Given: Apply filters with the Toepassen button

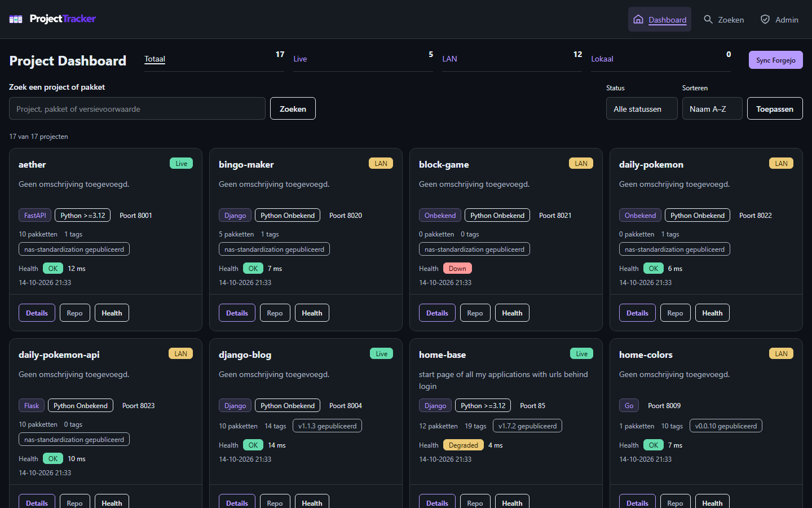Looking at the screenshot, I should tap(775, 108).
